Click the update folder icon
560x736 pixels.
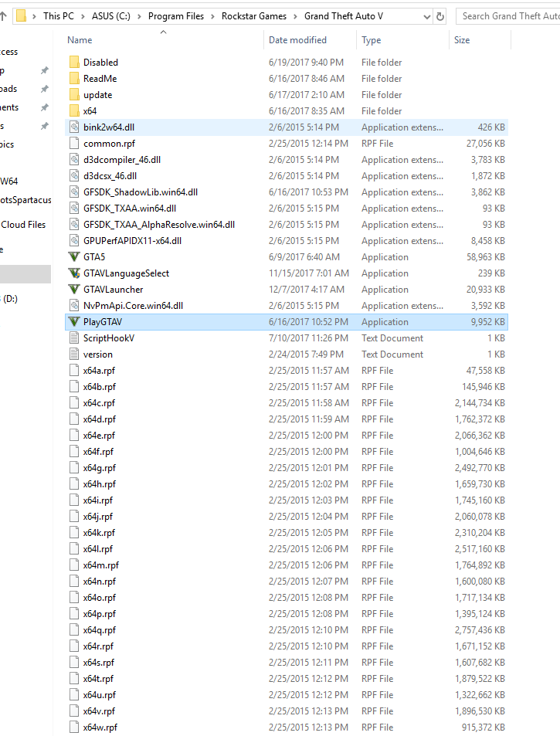pos(73,95)
